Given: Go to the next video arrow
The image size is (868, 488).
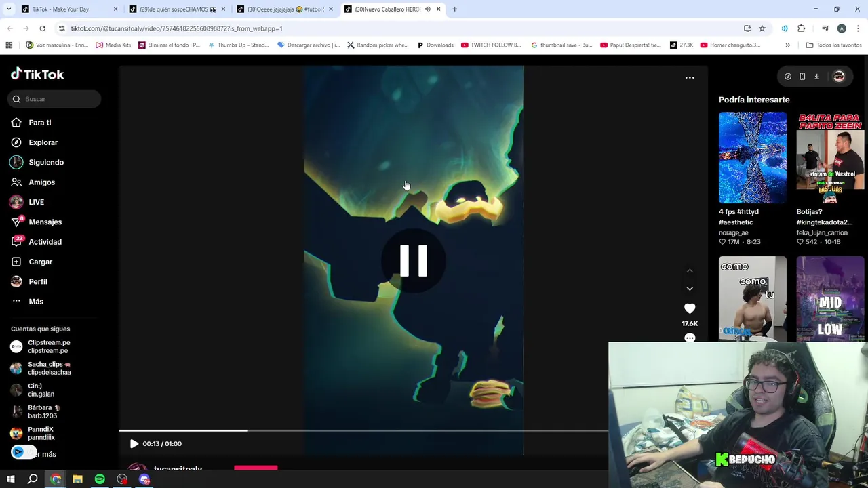Looking at the screenshot, I should pyautogui.click(x=690, y=289).
